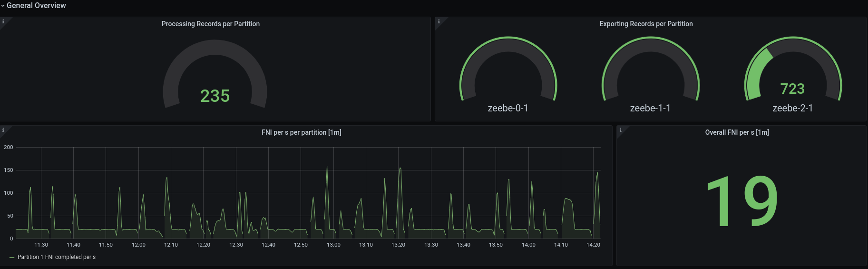Click the zeebe-2-1 gauge label

coord(792,108)
